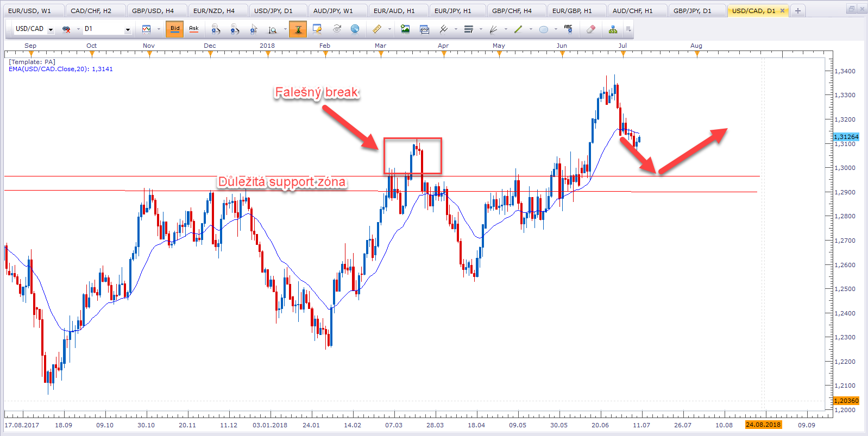868x436 pixels.
Task: Open the D1 timeframe dropdown
Action: 128,29
